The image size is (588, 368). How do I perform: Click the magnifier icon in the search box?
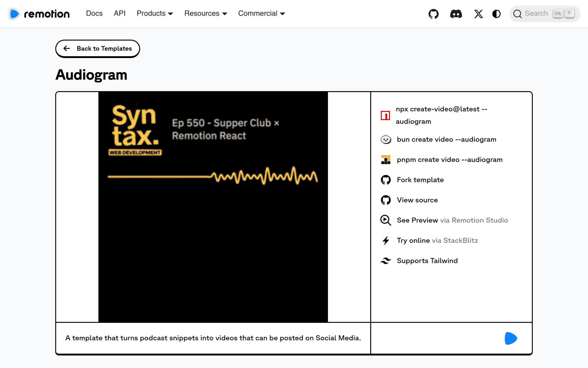pos(518,14)
